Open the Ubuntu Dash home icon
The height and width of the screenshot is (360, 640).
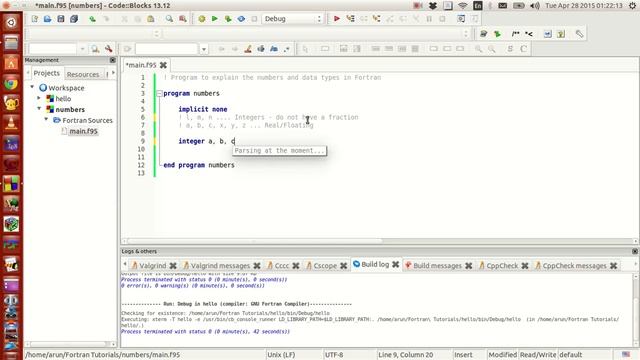[x=11, y=22]
